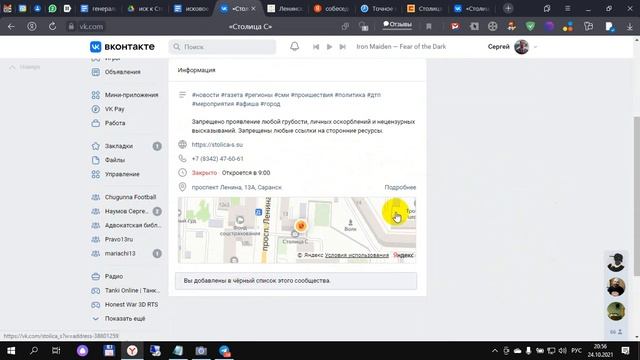This screenshot has width=640, height=360.
Task: Click the volume icon in system tray
Action: [x=562, y=351]
